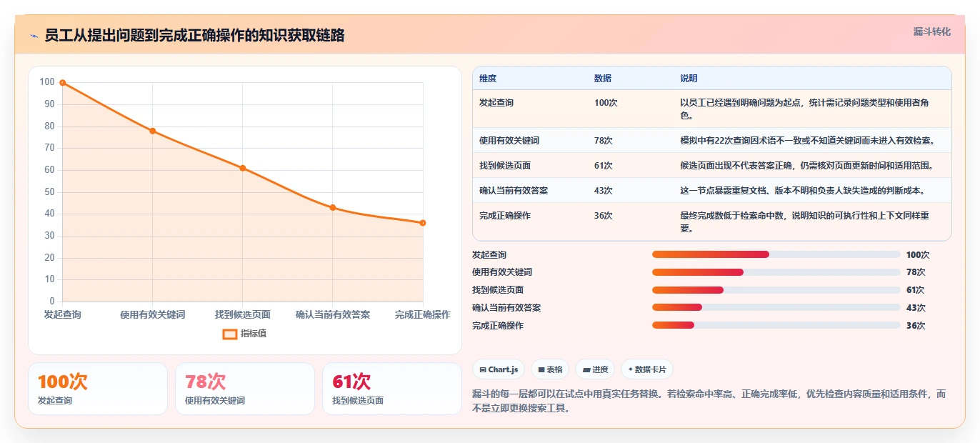Open the 61次 找到候选页面 stat card
Viewport: 980px width, 443px height.
coord(392,389)
